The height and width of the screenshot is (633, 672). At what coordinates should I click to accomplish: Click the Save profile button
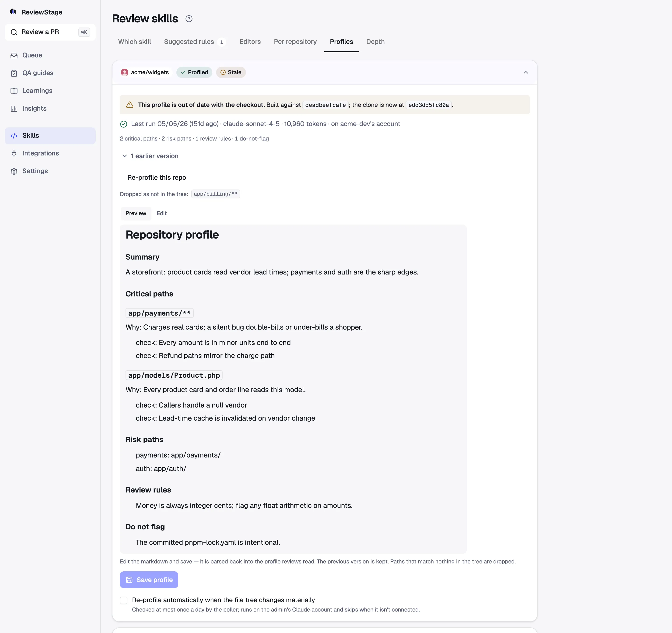[149, 580]
